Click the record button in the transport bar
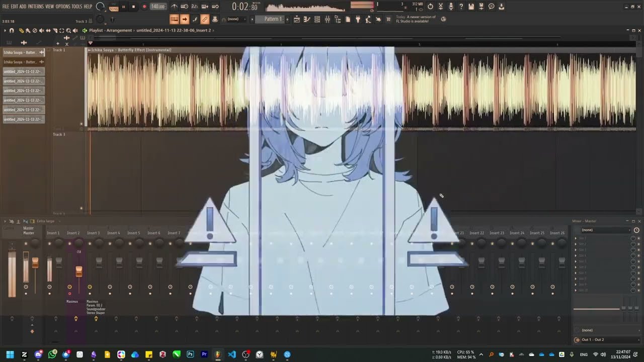644x362 pixels. pos(144,7)
